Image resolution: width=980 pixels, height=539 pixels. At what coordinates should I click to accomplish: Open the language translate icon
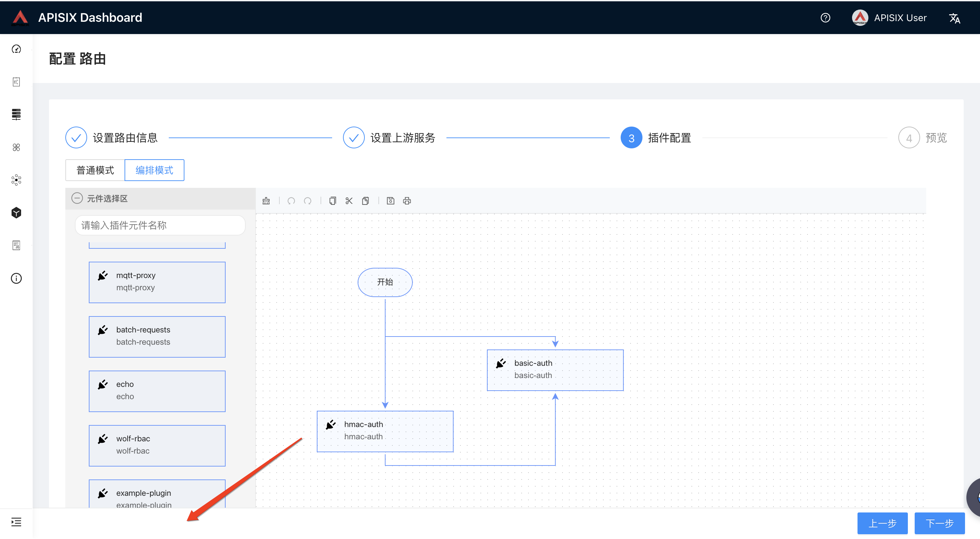[954, 18]
